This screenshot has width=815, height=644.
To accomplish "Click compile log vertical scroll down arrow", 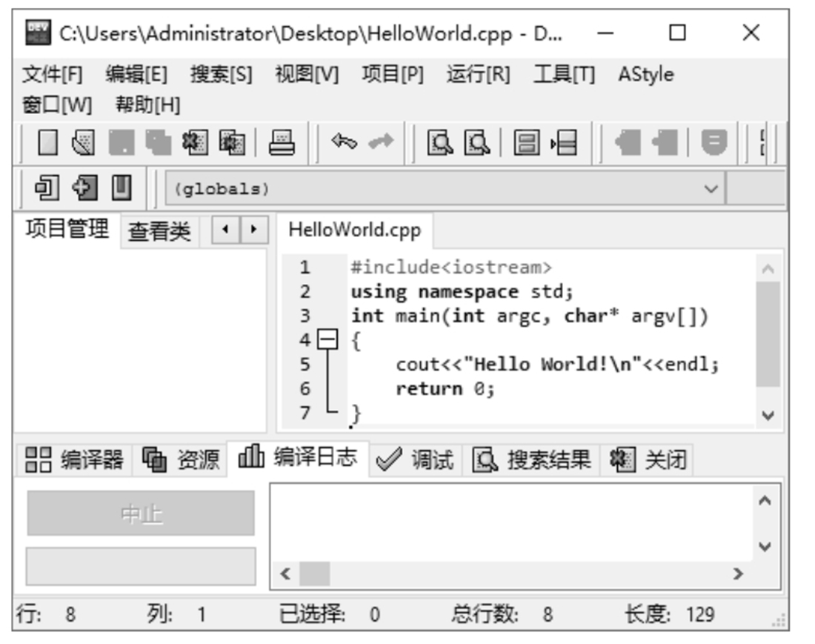I will pos(765,546).
